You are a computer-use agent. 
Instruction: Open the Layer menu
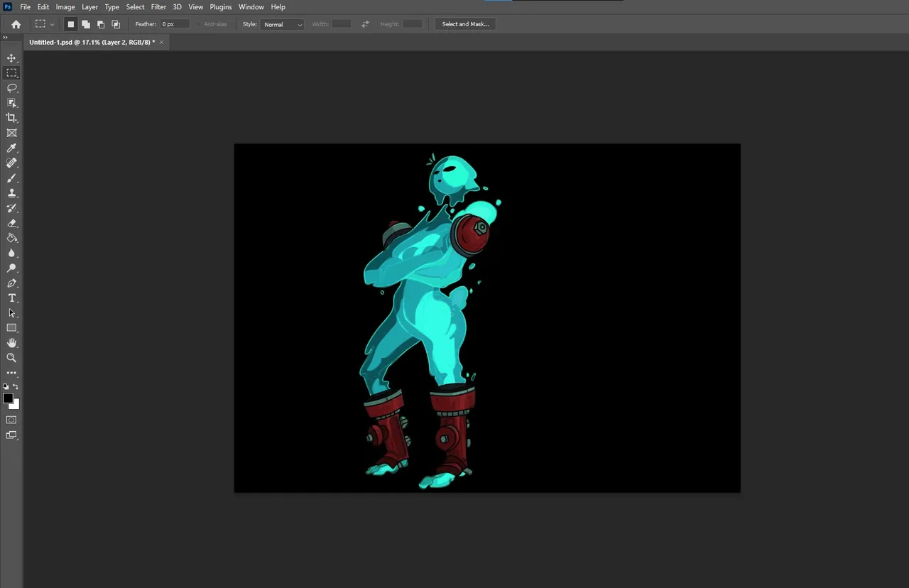(x=89, y=7)
